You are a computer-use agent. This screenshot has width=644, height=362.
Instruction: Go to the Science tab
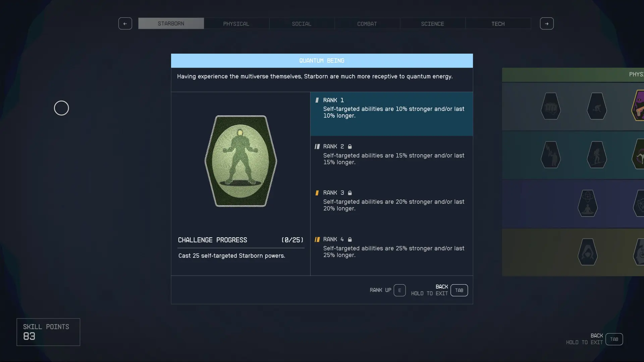point(432,24)
